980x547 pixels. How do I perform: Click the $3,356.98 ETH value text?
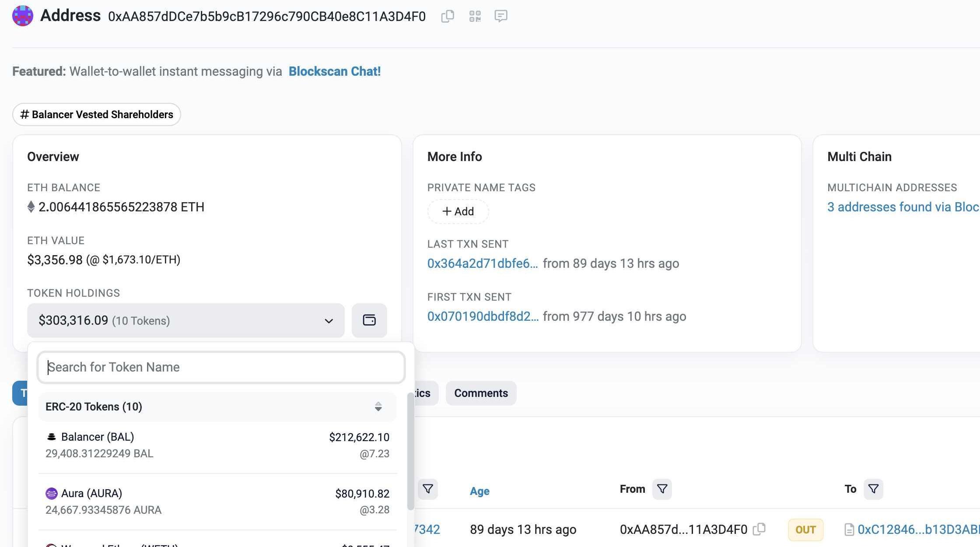point(55,260)
